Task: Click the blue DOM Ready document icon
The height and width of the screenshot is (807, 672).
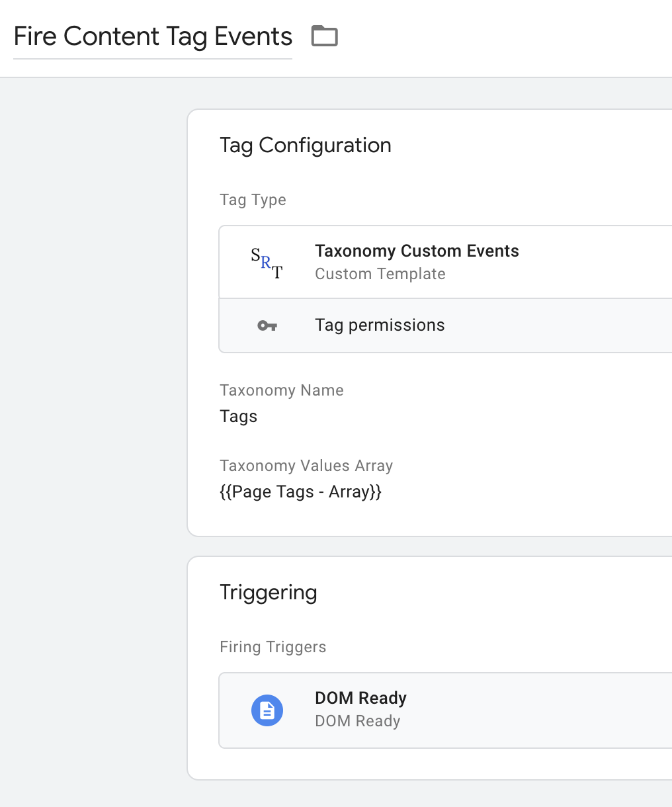Action: click(x=267, y=710)
